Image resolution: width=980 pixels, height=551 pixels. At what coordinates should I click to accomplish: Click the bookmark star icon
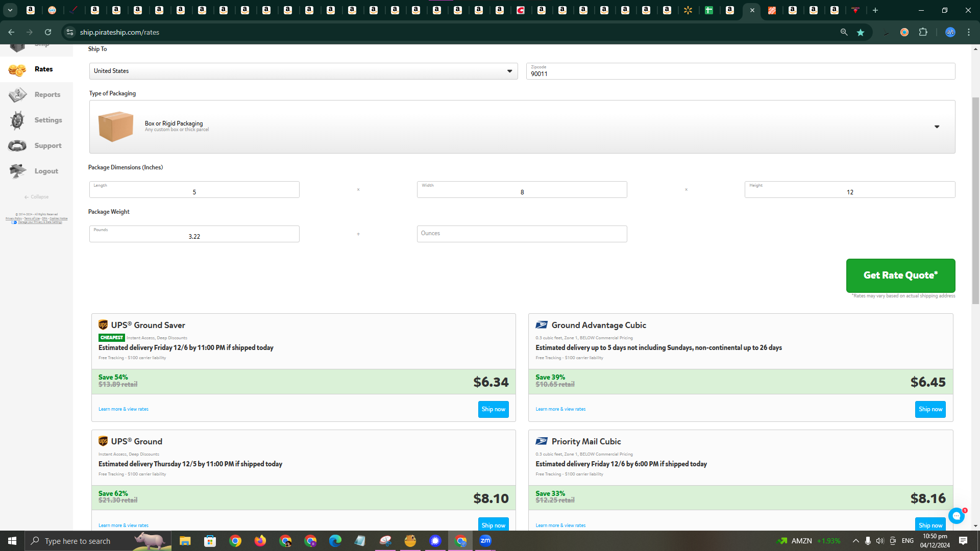861,32
